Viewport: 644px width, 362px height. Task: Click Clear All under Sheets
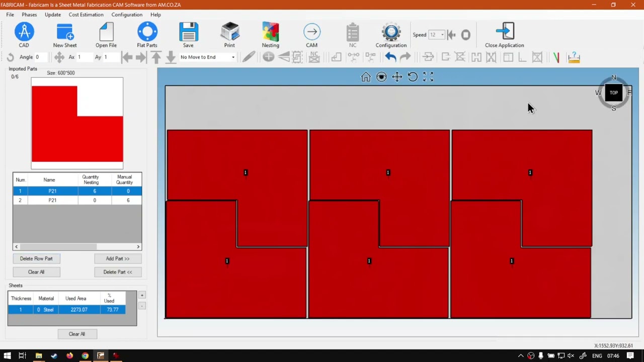tap(77, 334)
